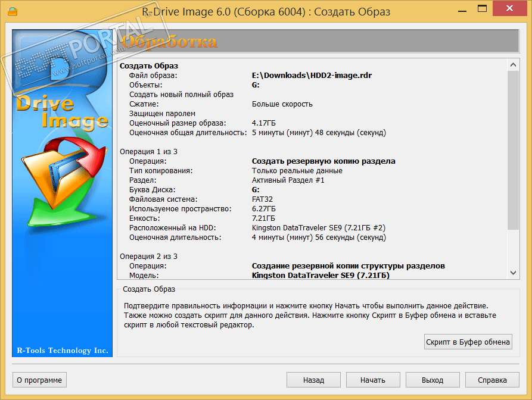Viewport: 532px width, 400px height.
Task: Click the Начать button to start imaging
Action: click(373, 380)
